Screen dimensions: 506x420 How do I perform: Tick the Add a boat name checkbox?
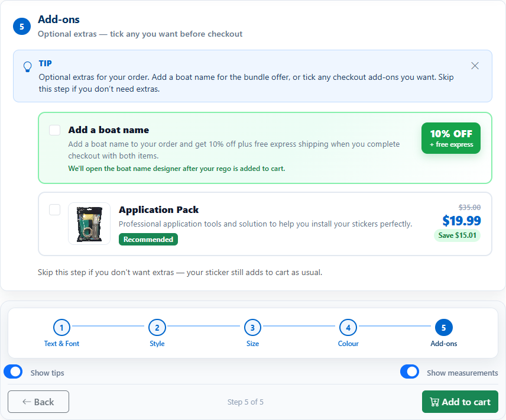click(x=54, y=130)
